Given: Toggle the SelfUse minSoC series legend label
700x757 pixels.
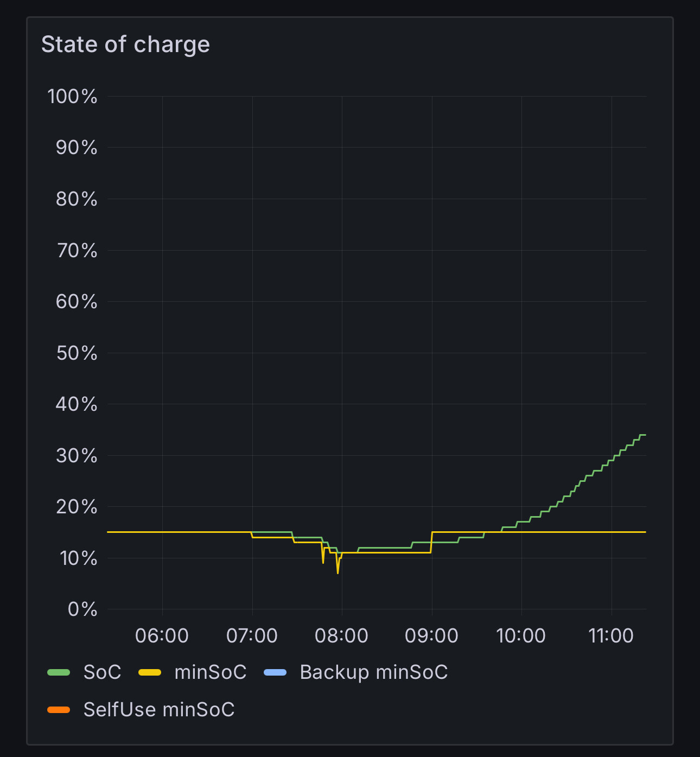Looking at the screenshot, I should [x=159, y=710].
